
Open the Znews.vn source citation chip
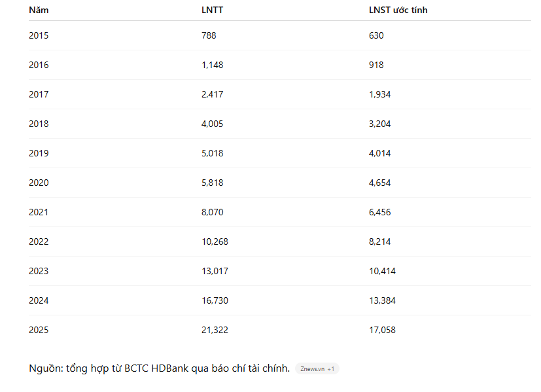click(312, 369)
